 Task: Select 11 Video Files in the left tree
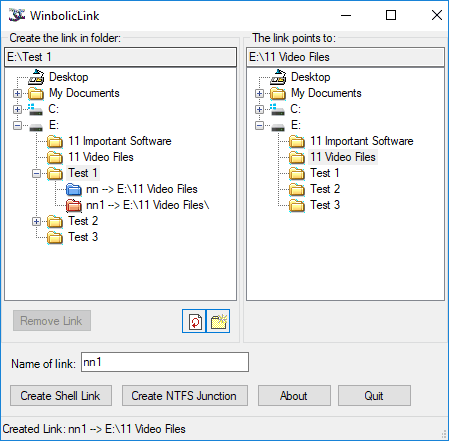coord(101,157)
